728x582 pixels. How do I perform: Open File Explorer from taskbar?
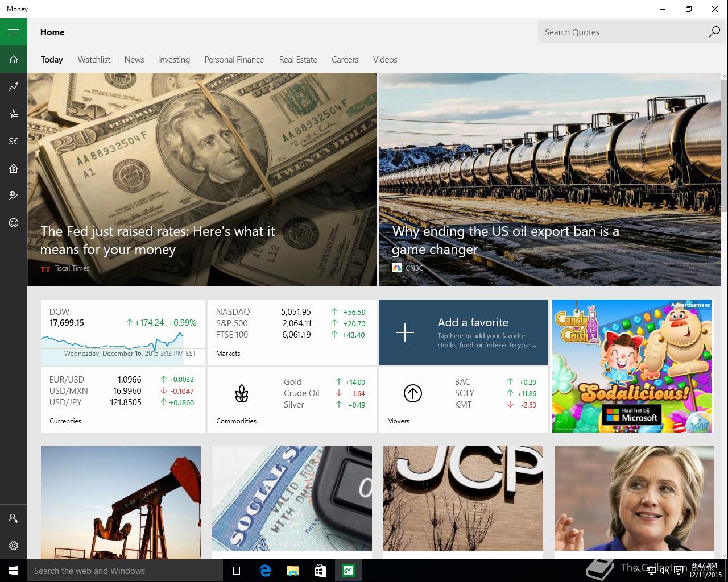click(292, 571)
